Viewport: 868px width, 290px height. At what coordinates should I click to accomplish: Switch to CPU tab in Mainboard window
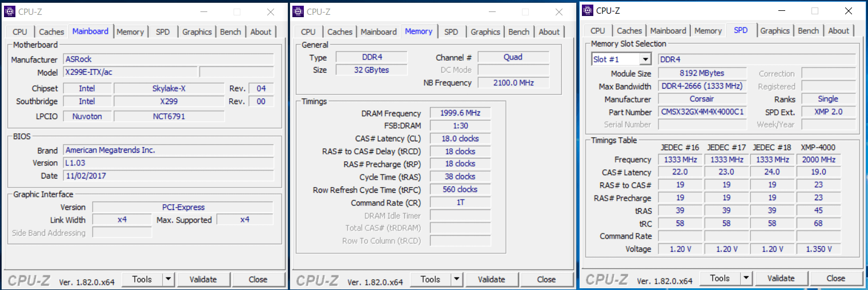pos(20,32)
